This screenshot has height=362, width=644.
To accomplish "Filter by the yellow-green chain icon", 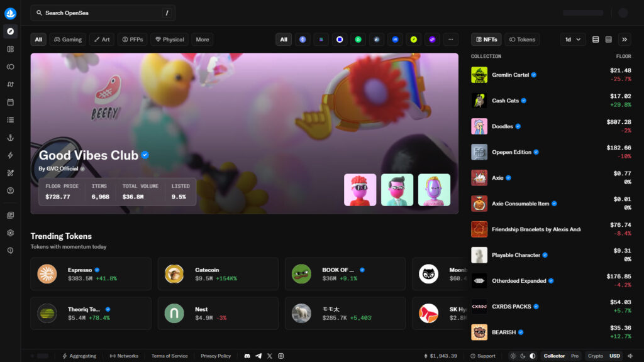I will click(x=414, y=40).
